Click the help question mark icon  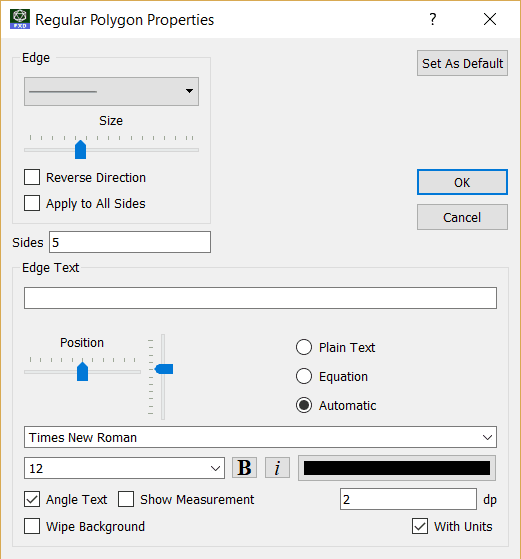(x=433, y=19)
